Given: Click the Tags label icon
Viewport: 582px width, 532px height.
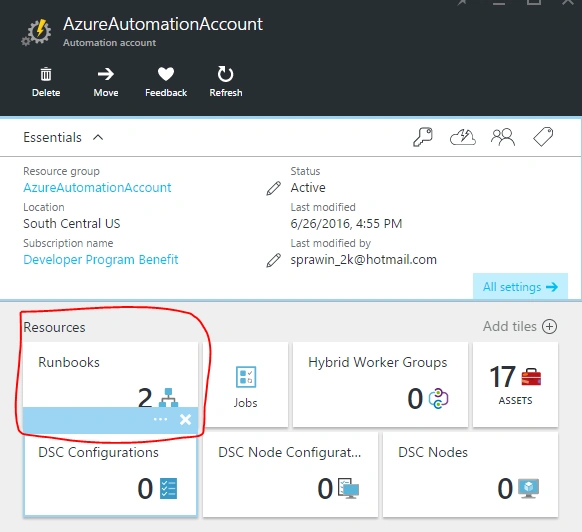Looking at the screenshot, I should [x=543, y=137].
